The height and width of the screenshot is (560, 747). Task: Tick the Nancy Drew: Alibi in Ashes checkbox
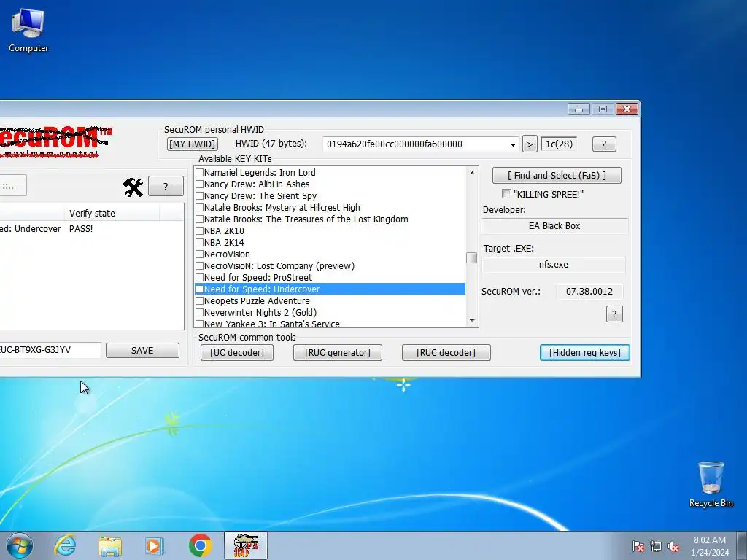[x=200, y=184]
